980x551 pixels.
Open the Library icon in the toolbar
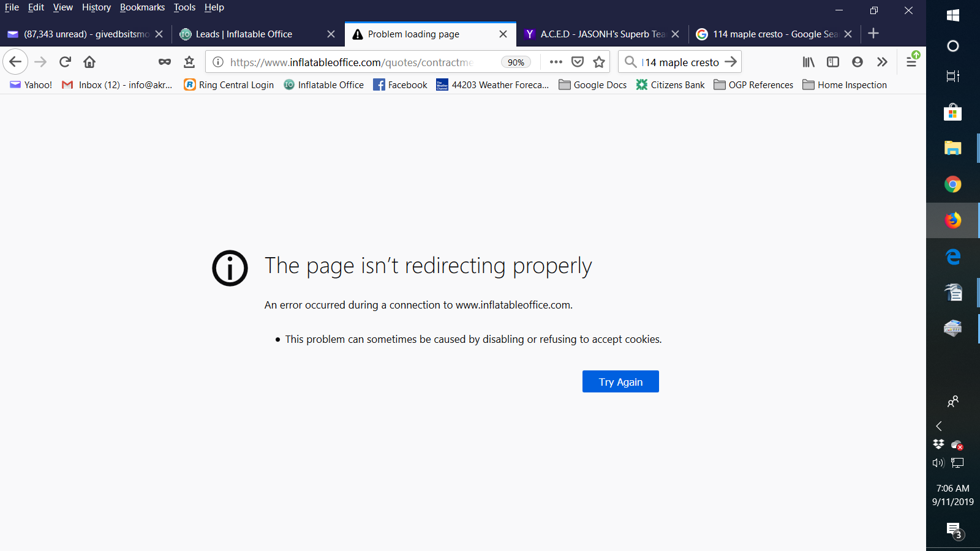pyautogui.click(x=809, y=62)
